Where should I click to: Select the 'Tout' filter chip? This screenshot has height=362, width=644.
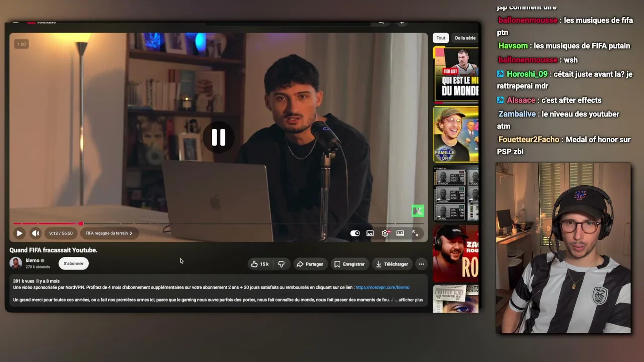click(x=441, y=38)
